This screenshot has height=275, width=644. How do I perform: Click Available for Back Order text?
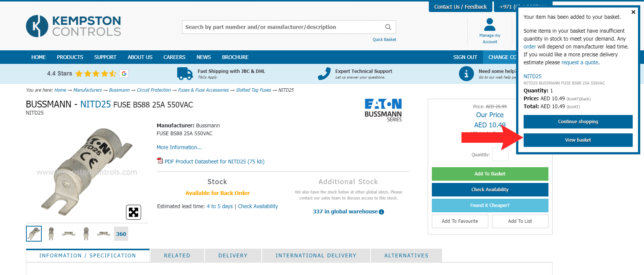click(x=217, y=193)
